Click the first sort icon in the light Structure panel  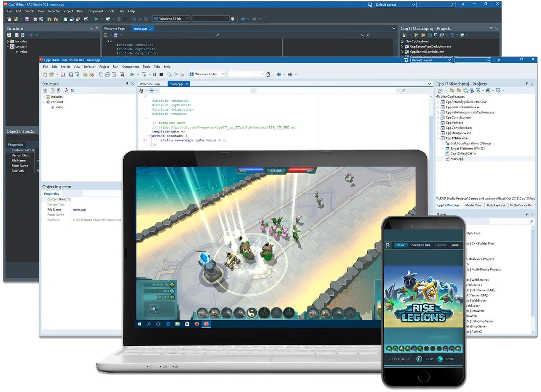pyautogui.click(x=45, y=90)
